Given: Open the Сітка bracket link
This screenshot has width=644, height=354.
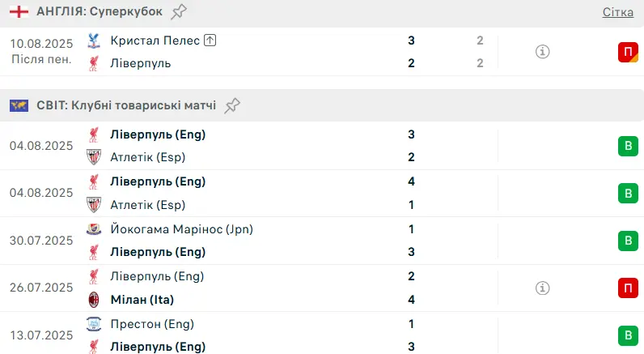Looking at the screenshot, I should (x=618, y=12).
